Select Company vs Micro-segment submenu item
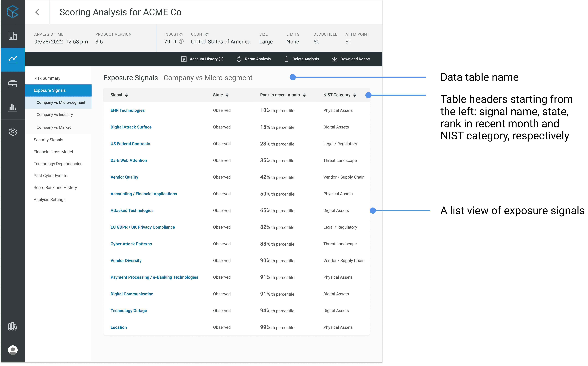Screen dimensions: 588x366 click(x=58, y=103)
